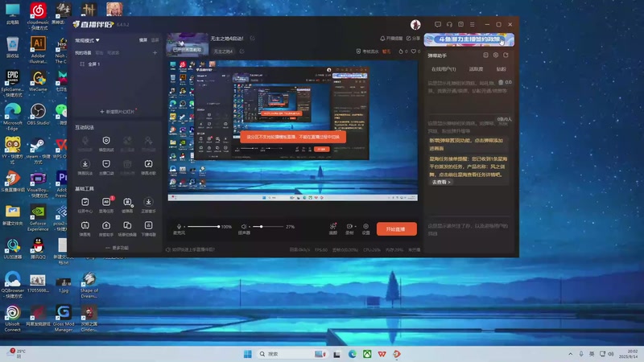Click the Windows Start button
The image size is (644, 362).
pyautogui.click(x=248, y=354)
